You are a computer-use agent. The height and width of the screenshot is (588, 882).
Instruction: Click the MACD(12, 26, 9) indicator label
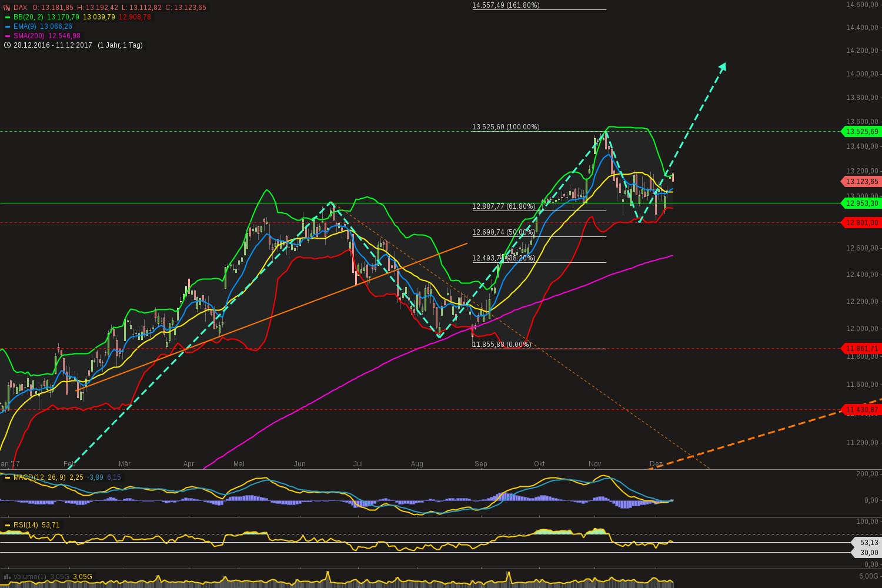[39, 477]
